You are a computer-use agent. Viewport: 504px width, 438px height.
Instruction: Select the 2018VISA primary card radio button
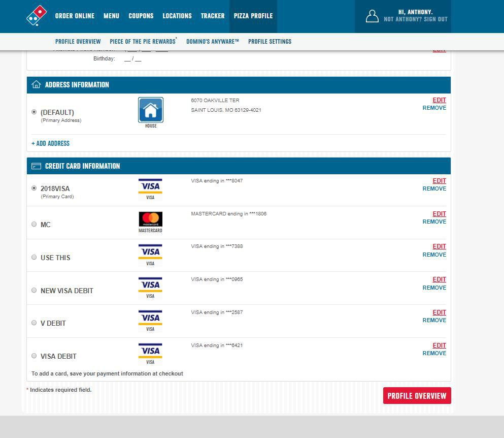tap(34, 189)
